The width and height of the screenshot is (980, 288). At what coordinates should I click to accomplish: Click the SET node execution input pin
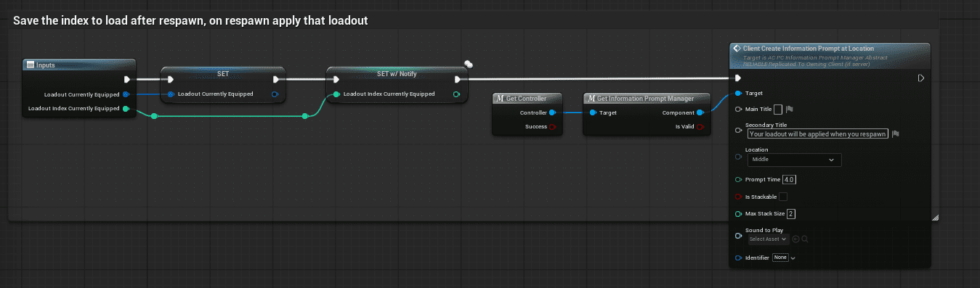[170, 80]
